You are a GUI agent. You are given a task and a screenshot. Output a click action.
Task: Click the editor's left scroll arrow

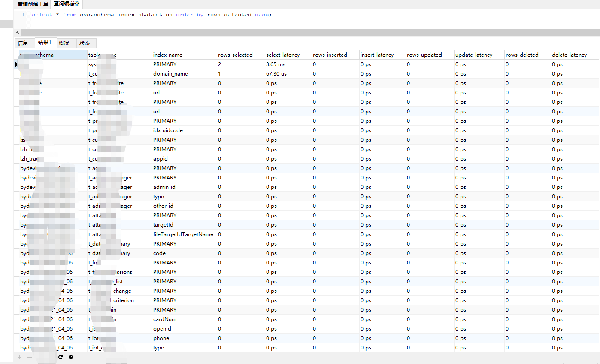coord(18,33)
